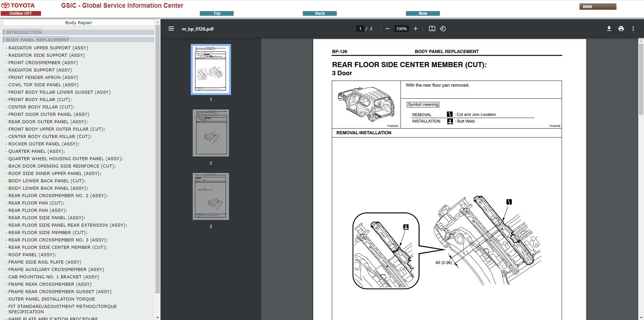This screenshot has height=320, width=644.
Task: Expand REAR DOOR OUTER PANEL (ASSY):
Action: (x=48, y=122)
